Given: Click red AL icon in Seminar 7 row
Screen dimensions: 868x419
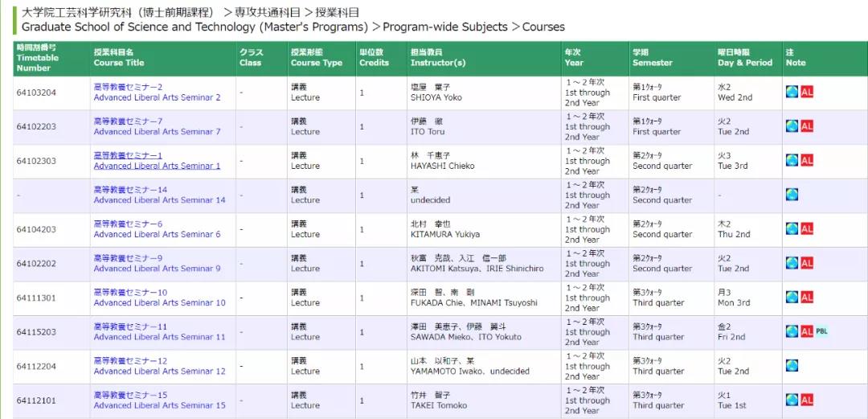Looking at the screenshot, I should pos(807,125).
